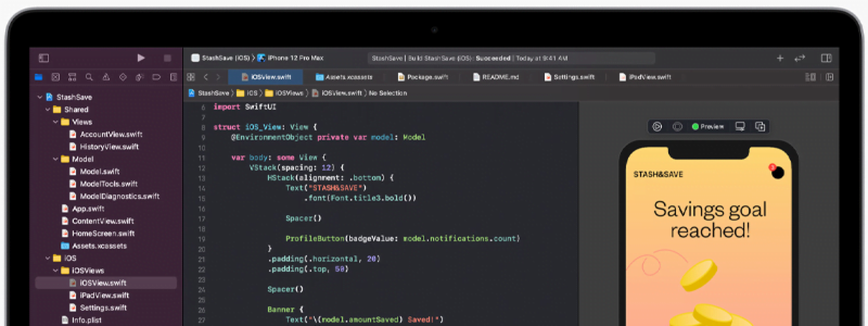Open the Breakpoint navigator icon

pyautogui.click(x=156, y=77)
